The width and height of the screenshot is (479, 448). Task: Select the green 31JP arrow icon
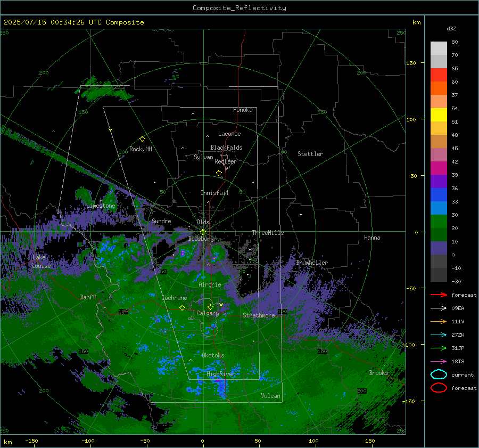(439, 348)
